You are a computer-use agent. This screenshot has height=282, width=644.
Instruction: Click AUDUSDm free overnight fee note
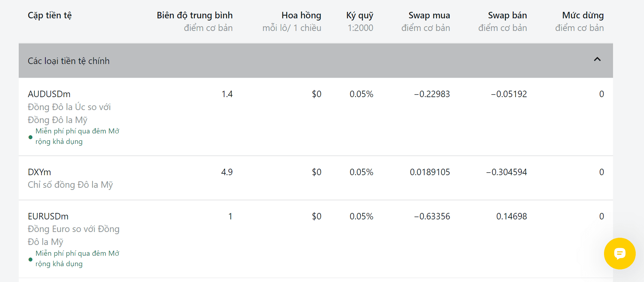click(77, 136)
